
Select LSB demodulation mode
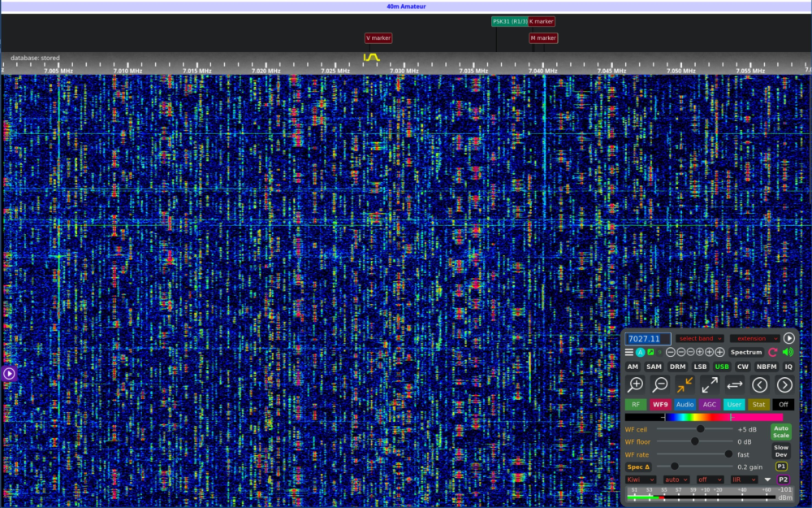[700, 367]
